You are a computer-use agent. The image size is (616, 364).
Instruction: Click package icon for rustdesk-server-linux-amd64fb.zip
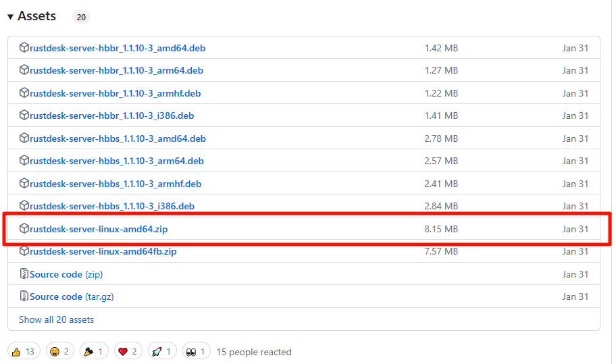[24, 251]
